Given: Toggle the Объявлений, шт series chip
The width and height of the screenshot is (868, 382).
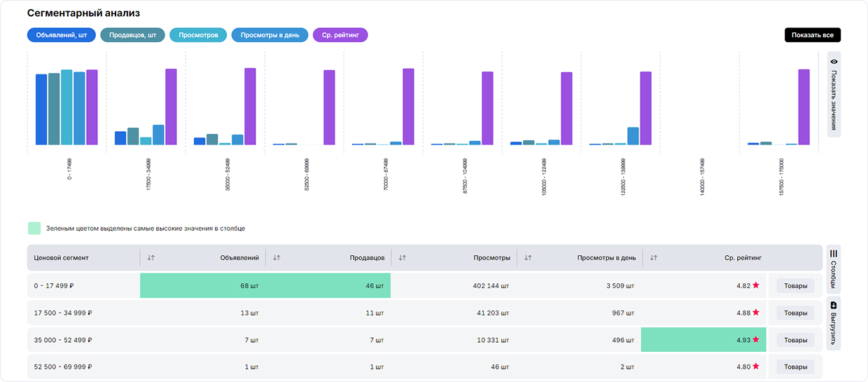Looking at the screenshot, I should [x=62, y=35].
